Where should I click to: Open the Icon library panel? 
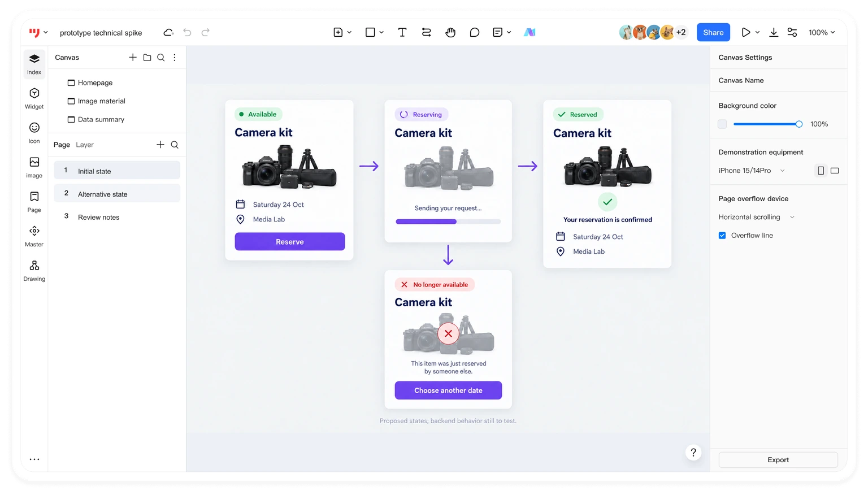(34, 133)
